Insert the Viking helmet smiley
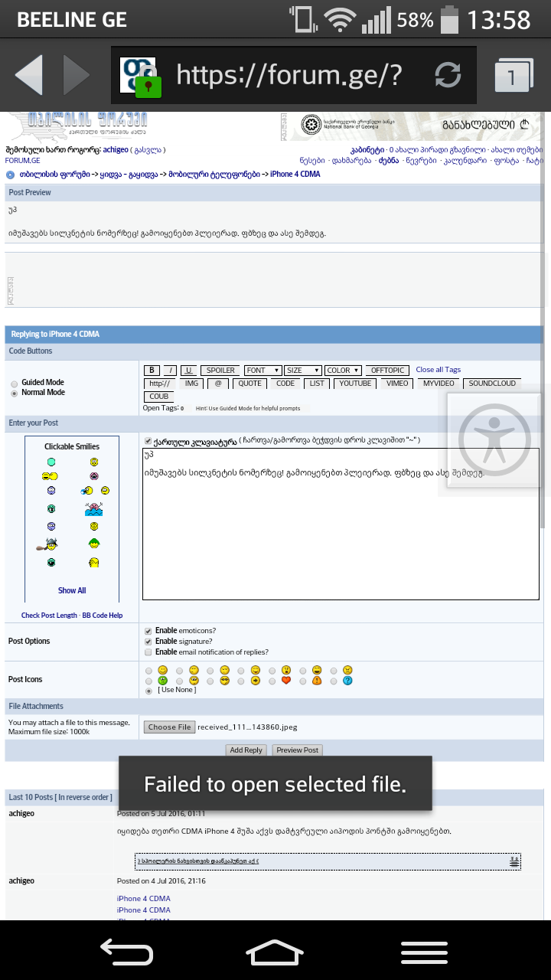 click(x=47, y=544)
